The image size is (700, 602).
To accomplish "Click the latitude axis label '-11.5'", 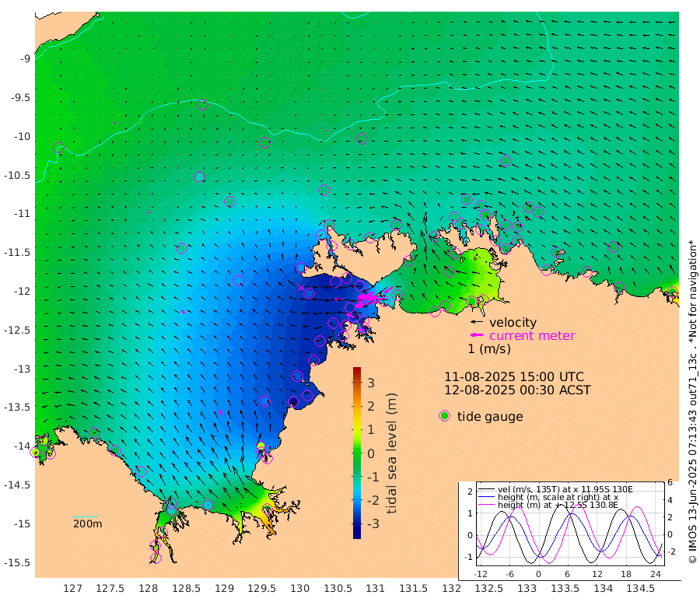I will (x=17, y=252).
